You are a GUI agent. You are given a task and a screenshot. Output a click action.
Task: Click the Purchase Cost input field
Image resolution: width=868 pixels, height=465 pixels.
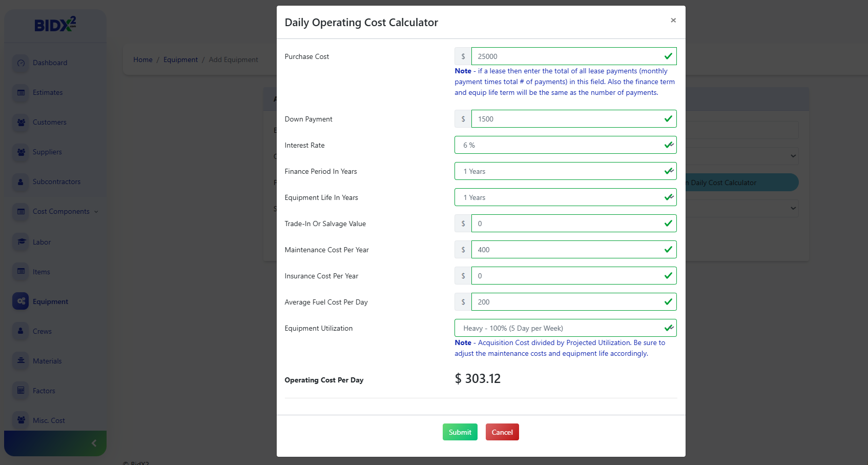click(573, 56)
